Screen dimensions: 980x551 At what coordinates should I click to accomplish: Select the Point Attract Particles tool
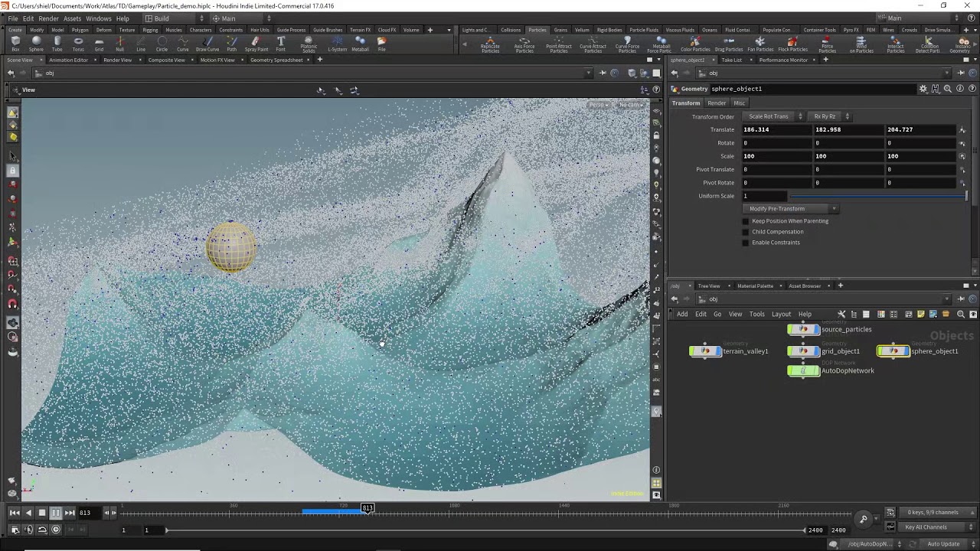click(x=559, y=44)
